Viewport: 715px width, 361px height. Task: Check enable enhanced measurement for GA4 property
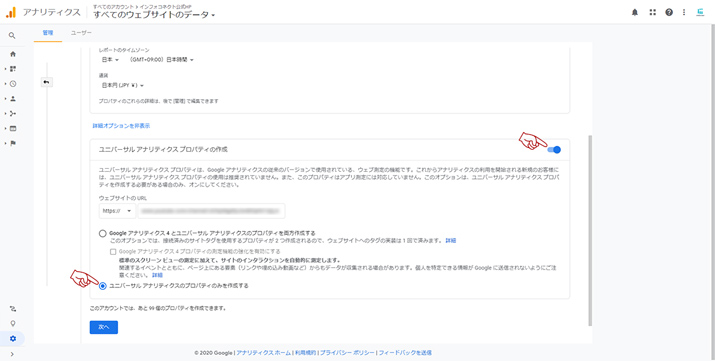click(x=113, y=252)
